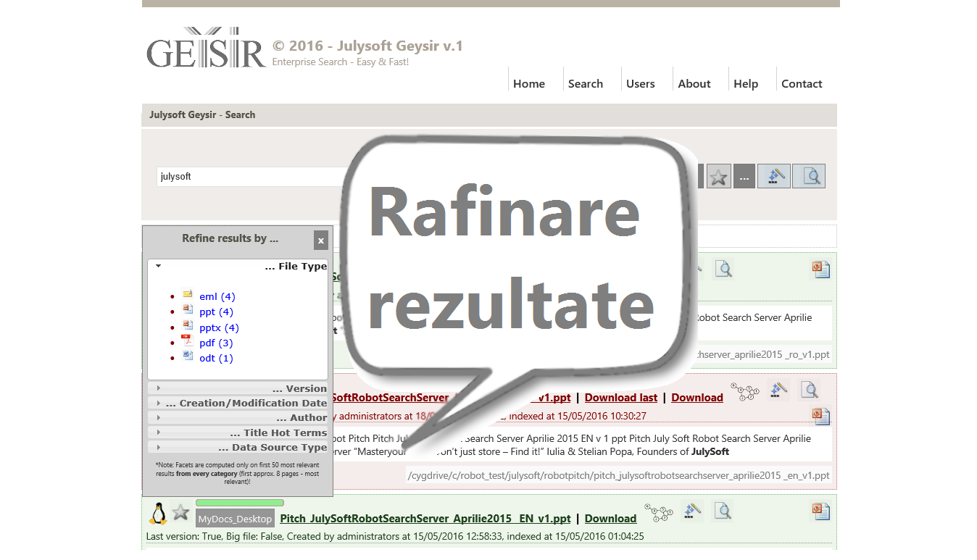
Task: Close the Refine results panel
Action: pyautogui.click(x=321, y=241)
